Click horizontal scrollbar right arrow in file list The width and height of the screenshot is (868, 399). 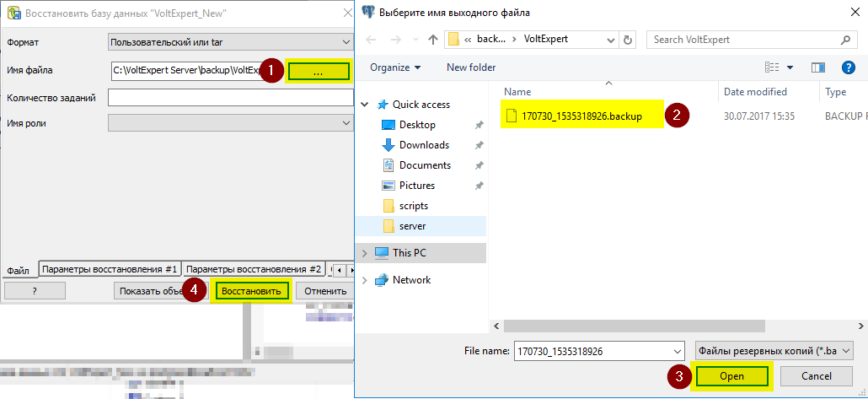point(862,326)
